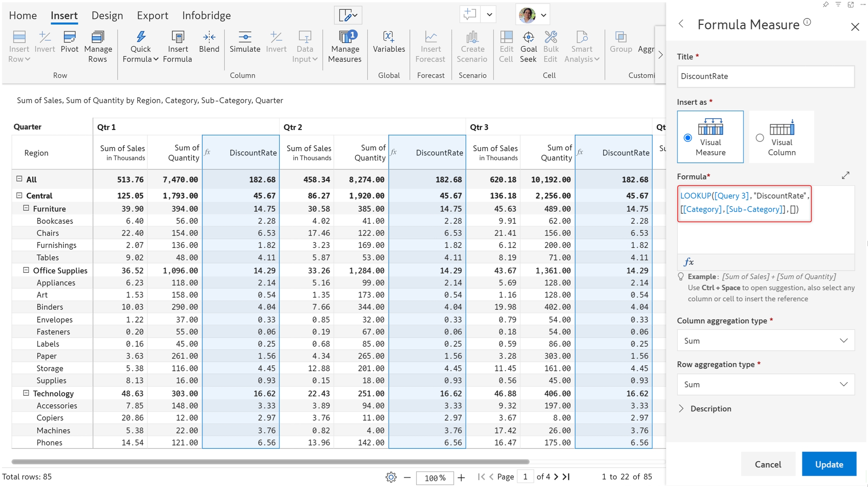Open Row aggregation type dropdown
The height and width of the screenshot is (487, 868).
pos(765,384)
